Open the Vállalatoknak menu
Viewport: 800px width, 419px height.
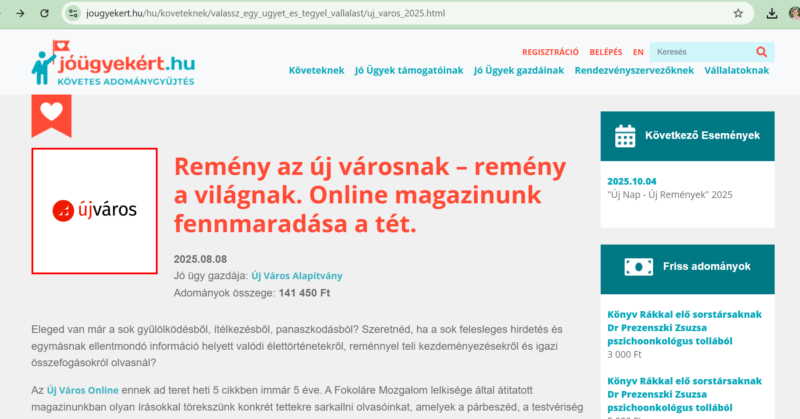(737, 70)
